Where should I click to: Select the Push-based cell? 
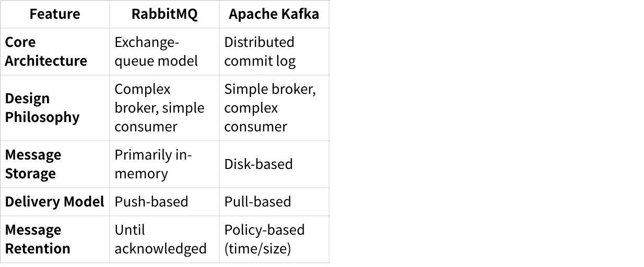[x=151, y=202]
